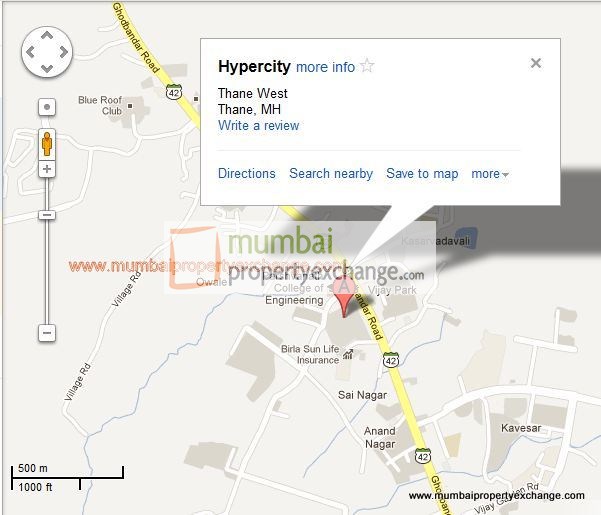601x515 pixels.
Task: Close the Hypercity info window
Action: (x=536, y=63)
